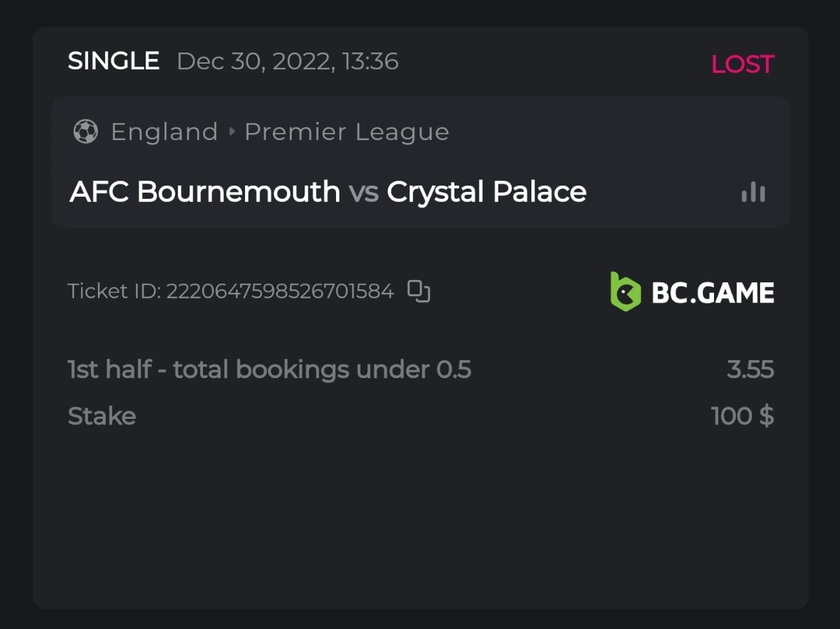Click the AFC Bournemouth team name
Screen dimensions: 840x629
point(204,192)
